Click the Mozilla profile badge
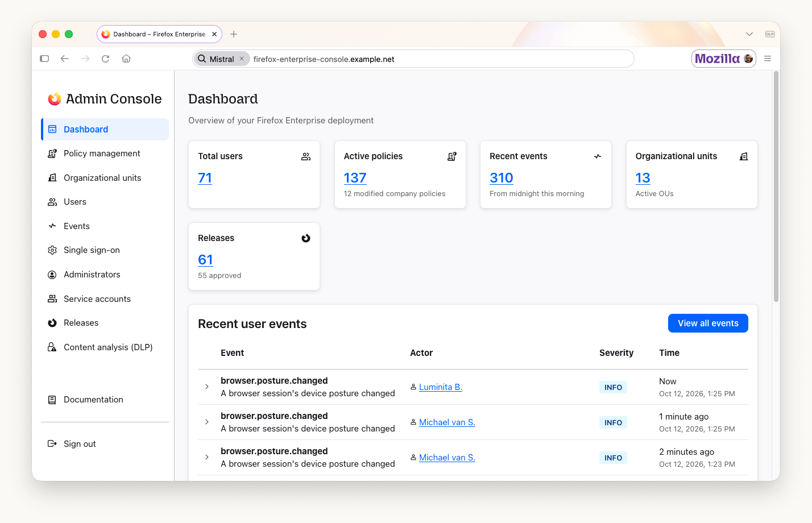The width and height of the screenshot is (812, 523). pos(724,59)
